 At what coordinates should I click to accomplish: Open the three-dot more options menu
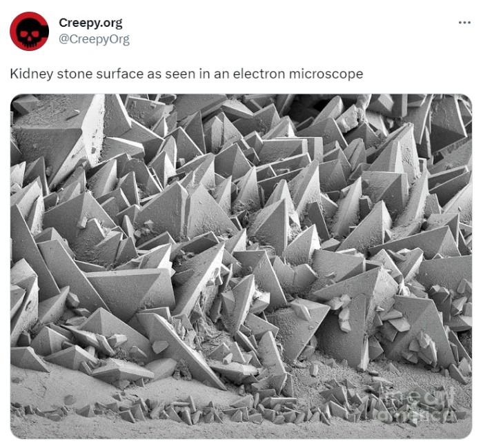tap(464, 23)
